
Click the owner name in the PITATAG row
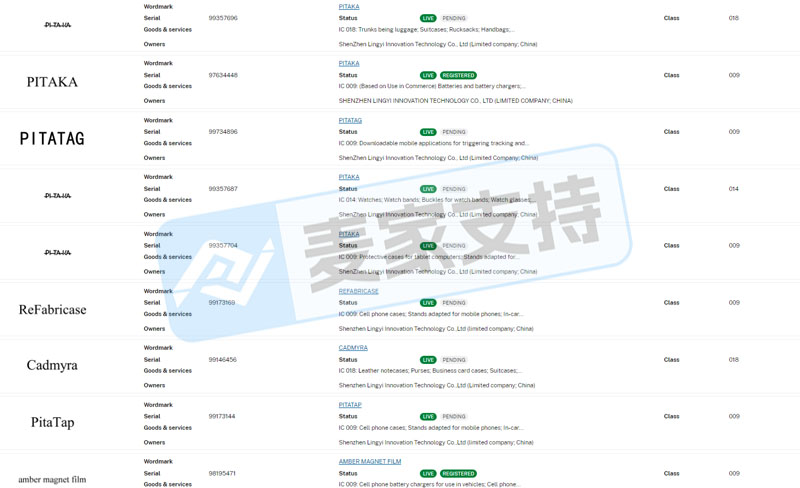click(438, 158)
